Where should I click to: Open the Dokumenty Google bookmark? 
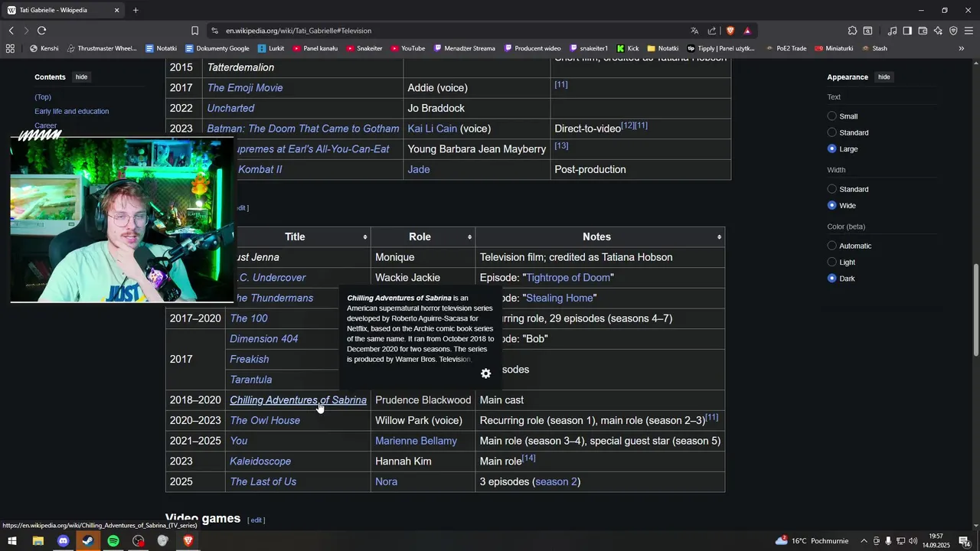(217, 48)
